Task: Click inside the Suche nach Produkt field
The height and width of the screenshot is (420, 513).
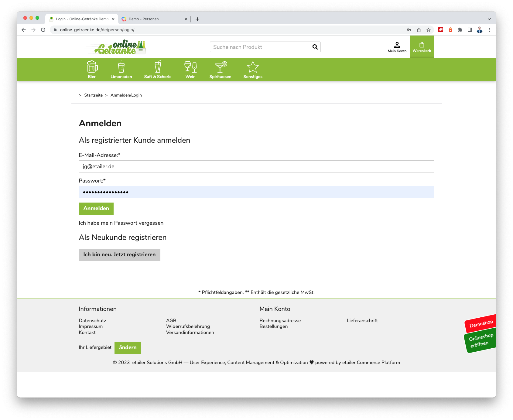Action: 258,47
